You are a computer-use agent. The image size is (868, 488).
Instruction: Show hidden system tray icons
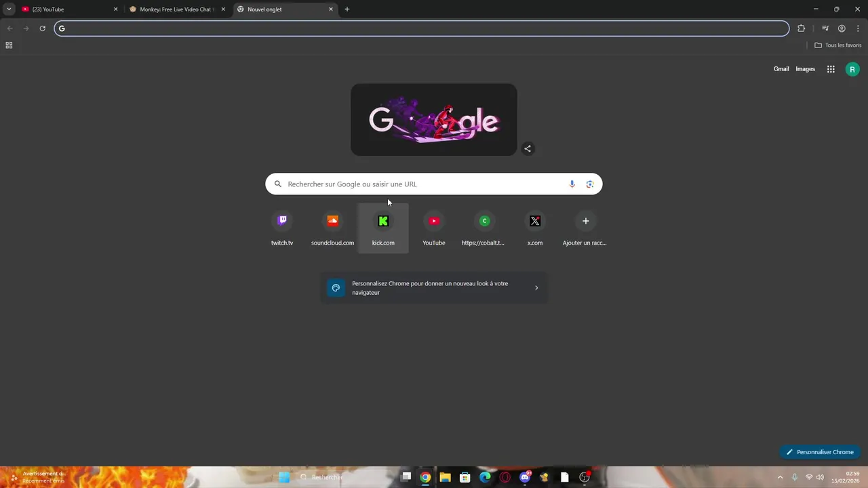coord(780,477)
